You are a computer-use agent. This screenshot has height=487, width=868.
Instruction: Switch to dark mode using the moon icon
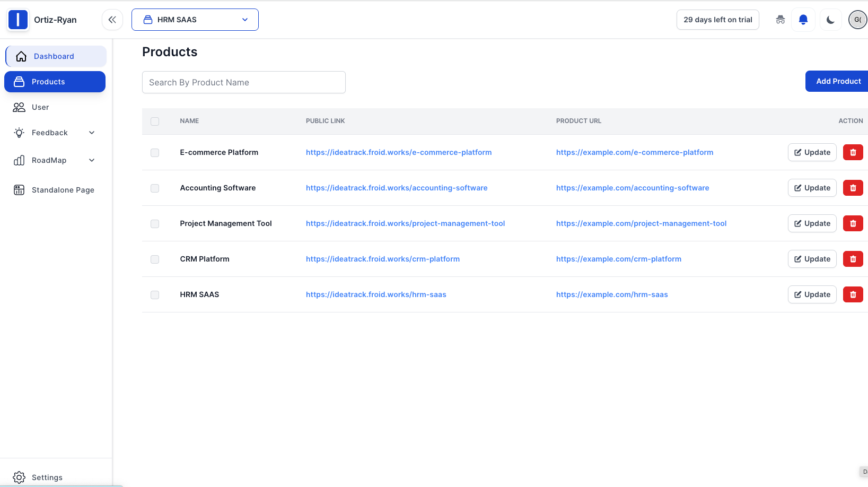[830, 20]
